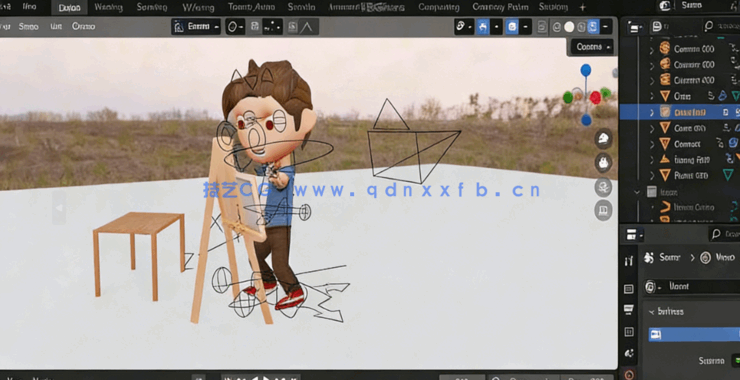Toggle the snapping magnet icon
The width and height of the screenshot is (740, 380).
[x=255, y=27]
